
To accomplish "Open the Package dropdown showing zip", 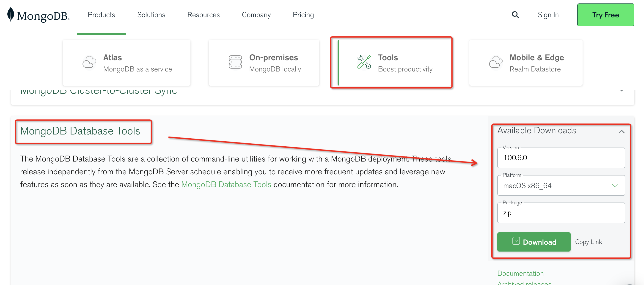I will (561, 213).
